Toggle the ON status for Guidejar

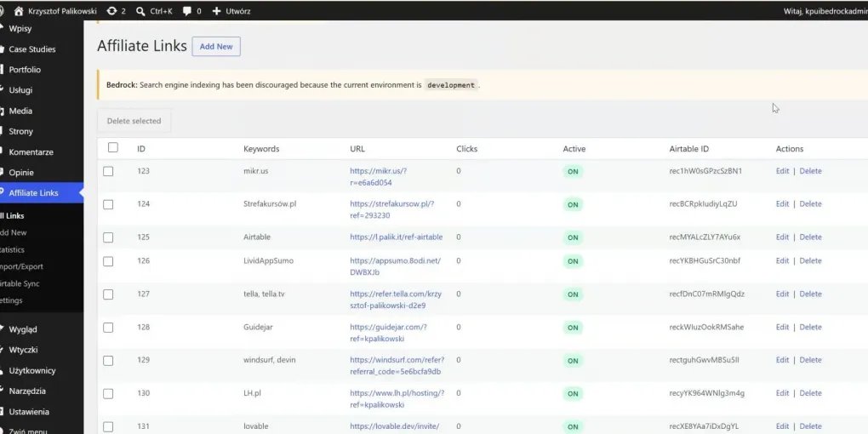pyautogui.click(x=573, y=328)
